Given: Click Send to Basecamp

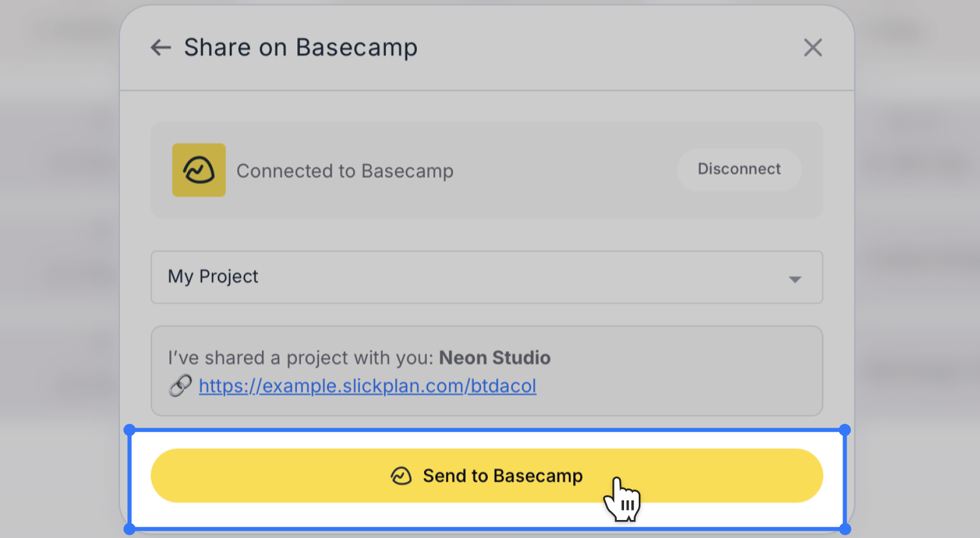Looking at the screenshot, I should click(x=486, y=475).
